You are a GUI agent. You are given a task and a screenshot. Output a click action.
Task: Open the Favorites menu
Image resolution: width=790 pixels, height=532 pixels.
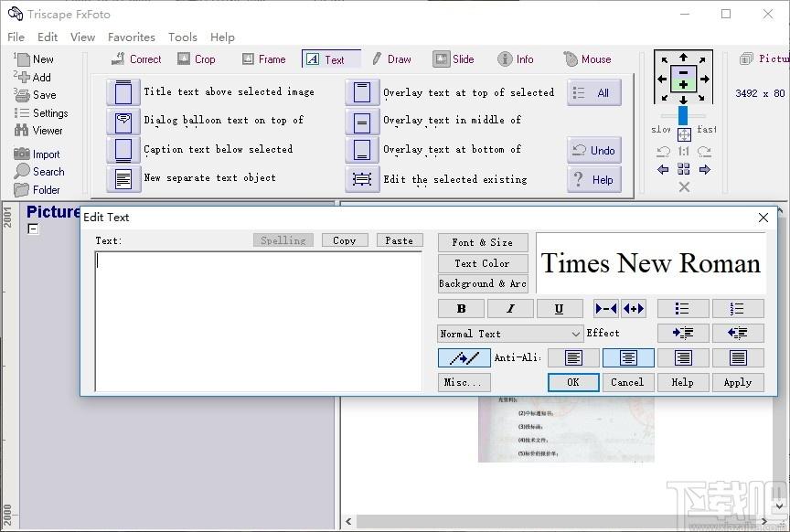[x=132, y=37]
